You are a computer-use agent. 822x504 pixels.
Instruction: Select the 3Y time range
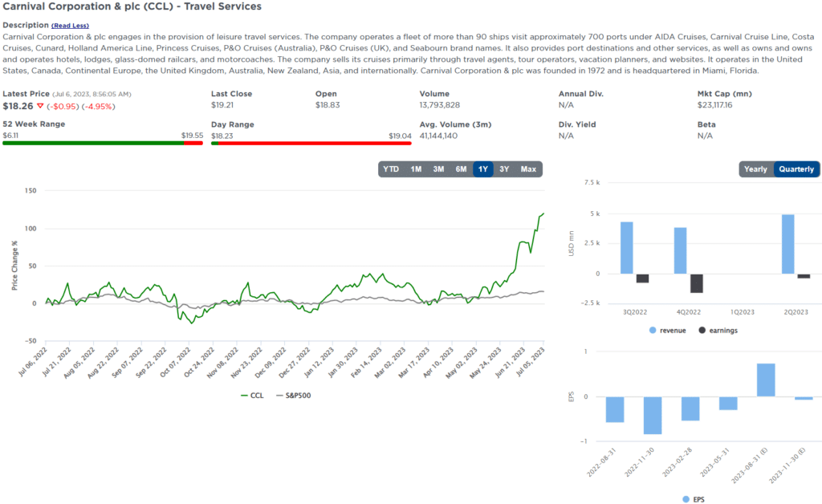coord(504,169)
